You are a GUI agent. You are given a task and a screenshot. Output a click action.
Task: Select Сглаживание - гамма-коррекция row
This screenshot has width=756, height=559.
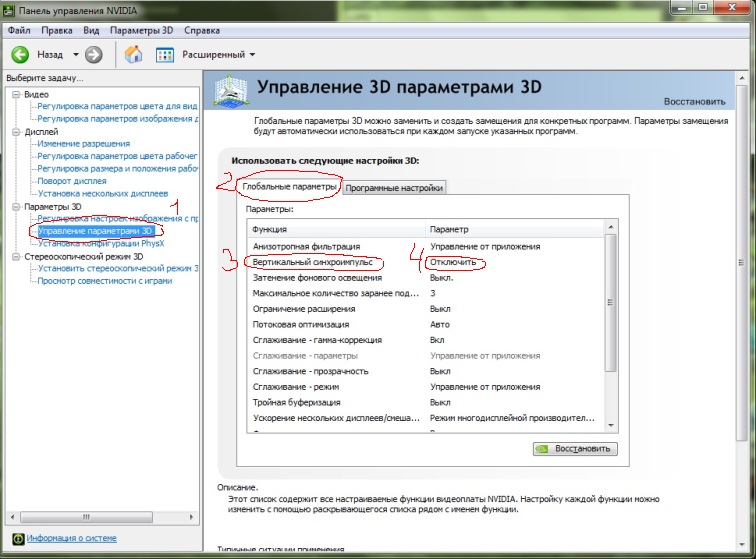426,340
